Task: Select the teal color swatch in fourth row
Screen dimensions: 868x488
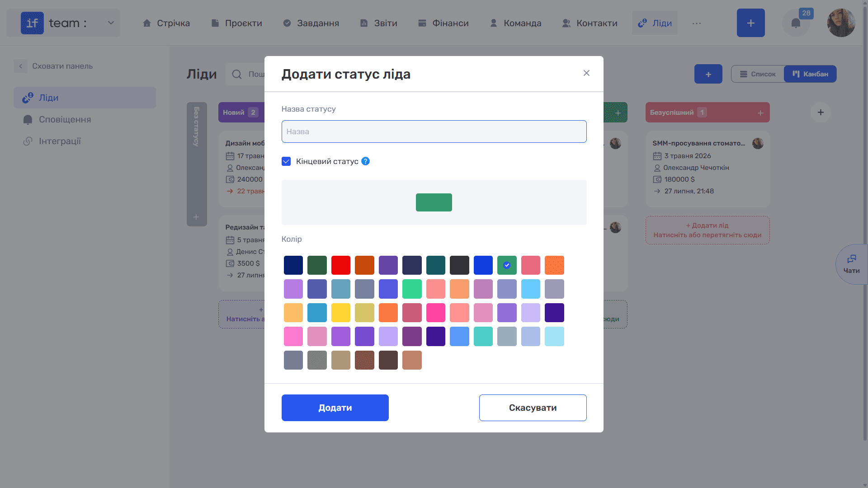Action: [x=483, y=337]
